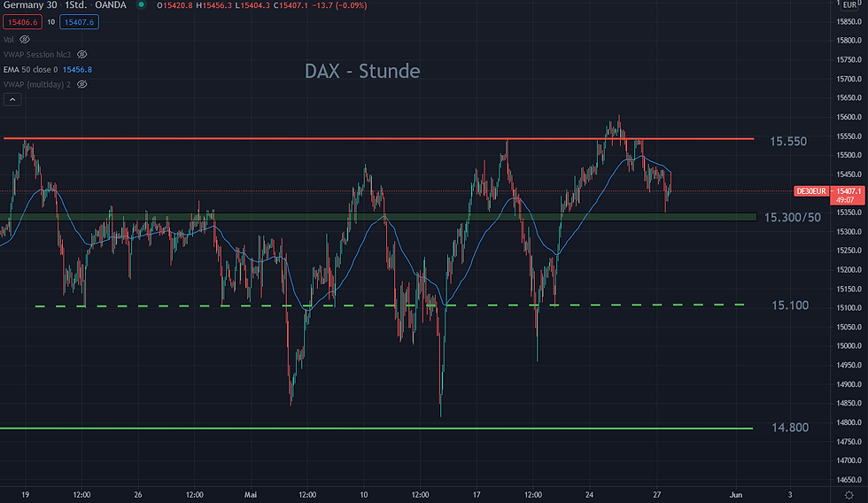The height and width of the screenshot is (503, 868).
Task: Change the 1Std. interval in title
Action: pos(76,5)
